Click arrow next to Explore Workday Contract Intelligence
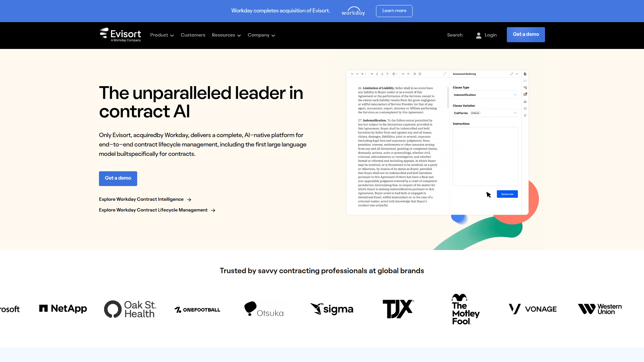The height and width of the screenshot is (362, 644). (189, 200)
